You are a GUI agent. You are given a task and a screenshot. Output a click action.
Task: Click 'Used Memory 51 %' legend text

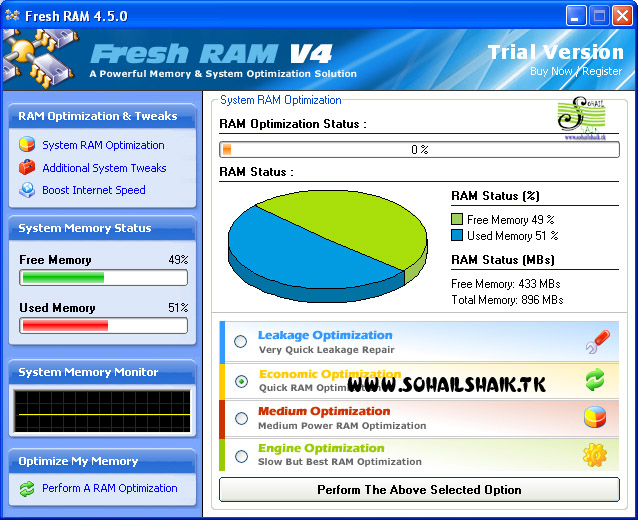(513, 236)
